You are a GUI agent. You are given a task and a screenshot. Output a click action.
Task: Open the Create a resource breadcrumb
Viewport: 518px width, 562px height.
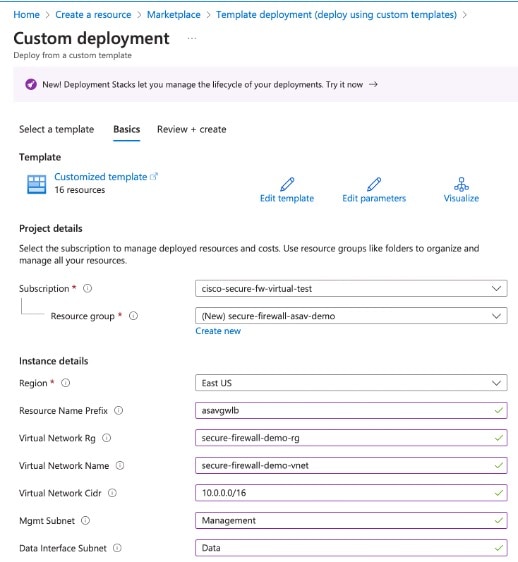point(93,15)
